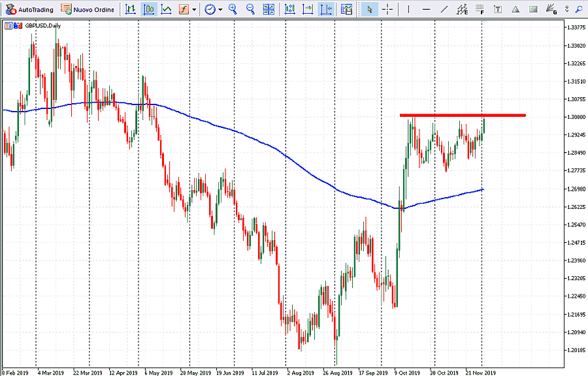Zoom out of the chart

click(250, 9)
